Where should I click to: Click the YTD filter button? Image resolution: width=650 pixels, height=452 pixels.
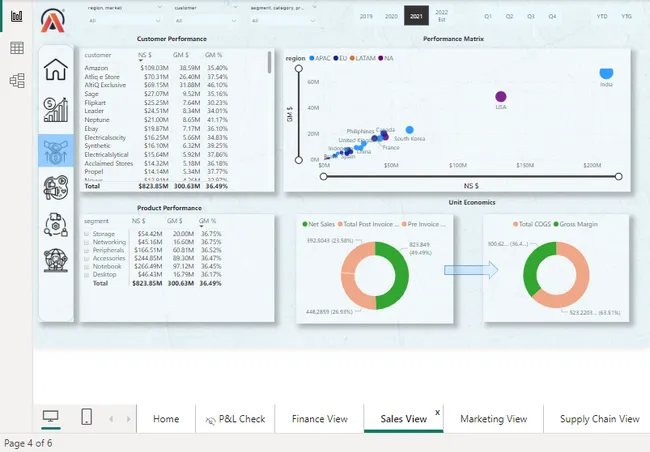601,16
